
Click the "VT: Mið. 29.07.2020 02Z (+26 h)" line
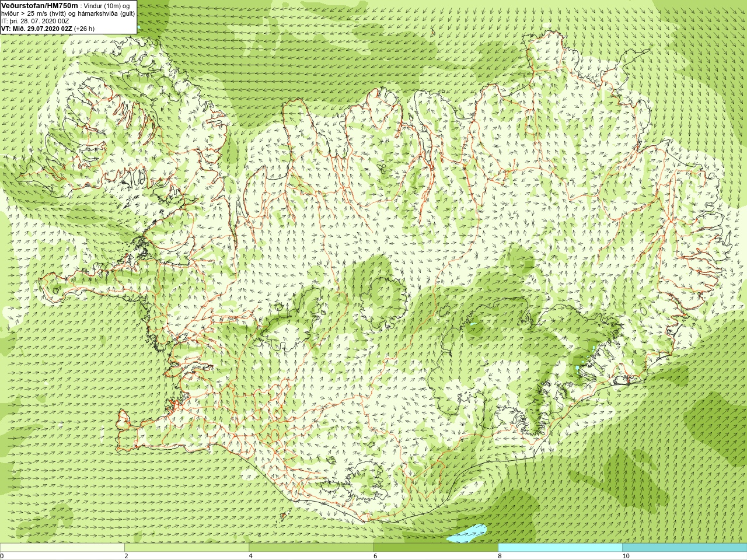pos(48,29)
